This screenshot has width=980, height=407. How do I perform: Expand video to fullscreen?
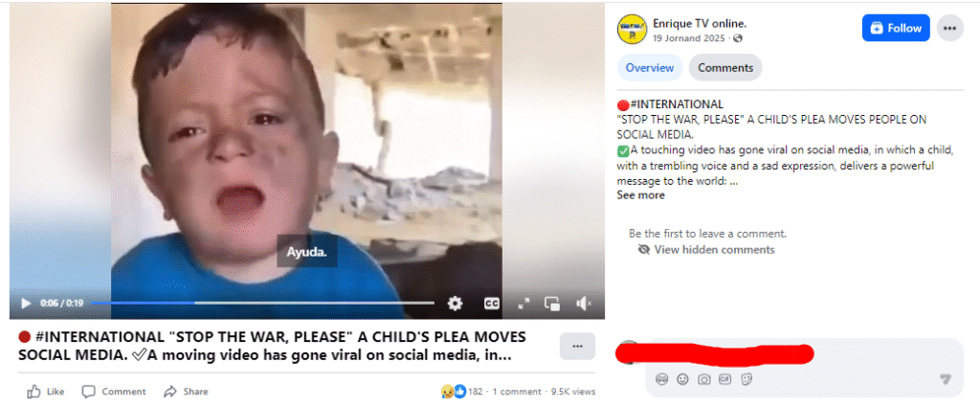pyautogui.click(x=523, y=304)
